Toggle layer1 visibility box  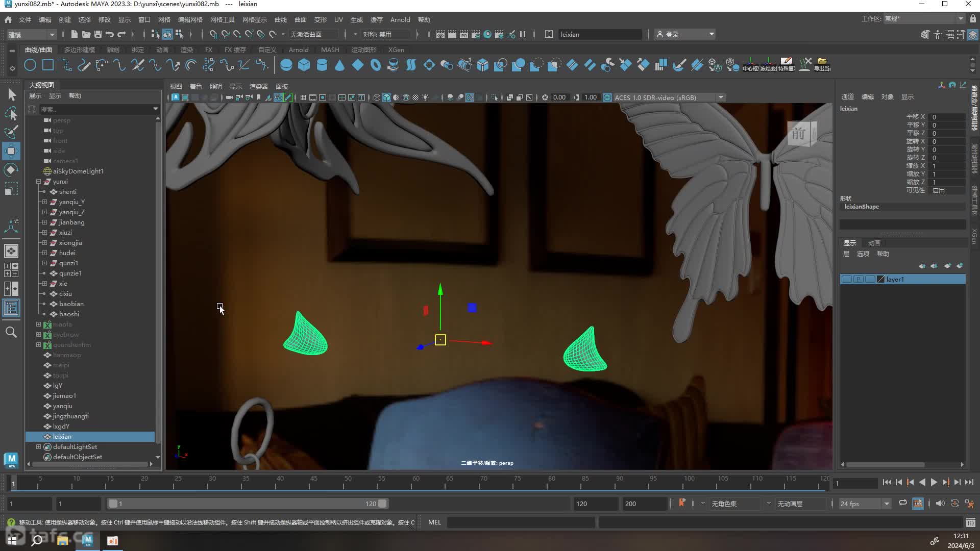click(847, 279)
